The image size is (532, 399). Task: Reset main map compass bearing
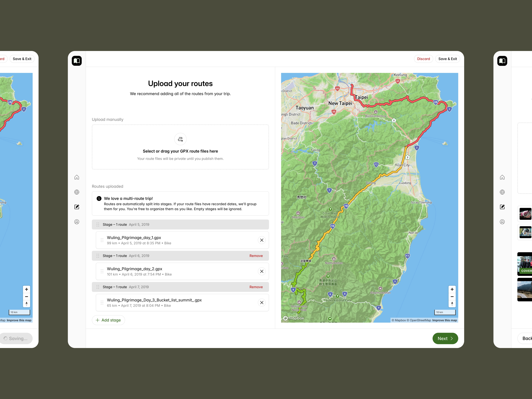452,304
